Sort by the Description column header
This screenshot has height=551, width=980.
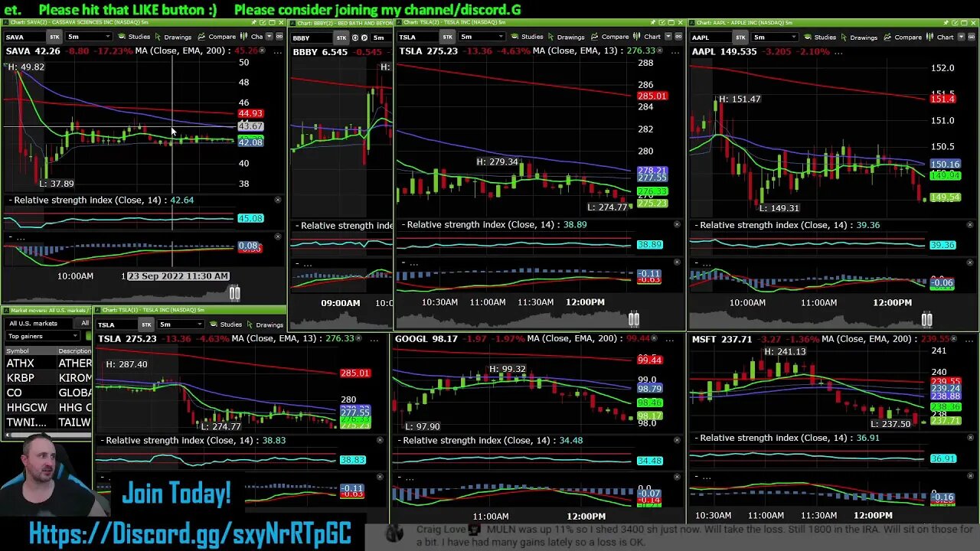tap(74, 350)
